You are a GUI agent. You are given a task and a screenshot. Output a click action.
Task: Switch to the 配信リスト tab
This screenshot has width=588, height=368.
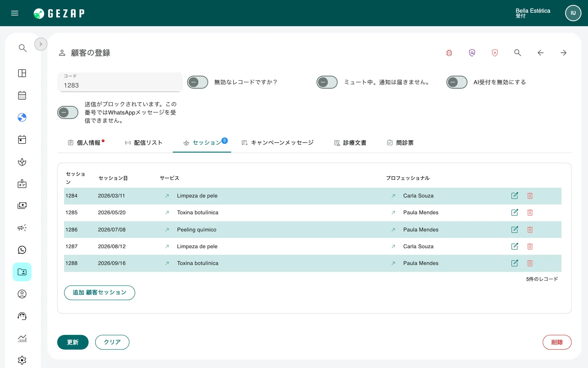click(144, 143)
